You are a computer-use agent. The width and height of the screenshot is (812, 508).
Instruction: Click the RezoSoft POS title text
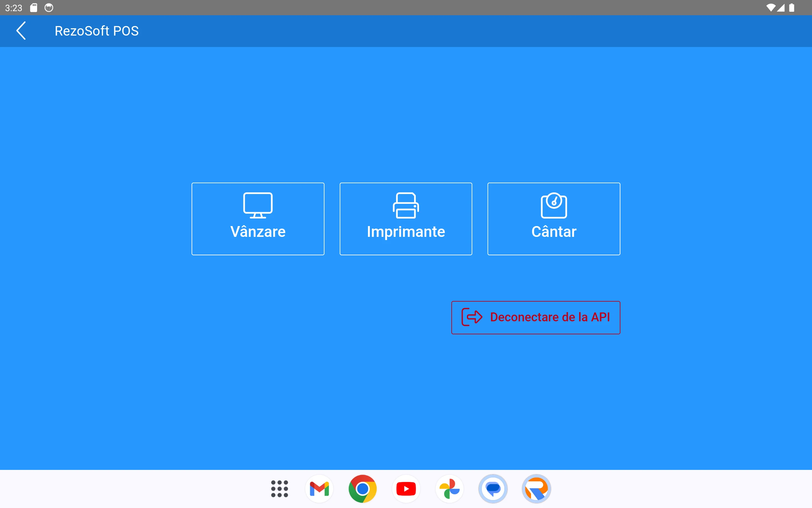pos(97,31)
